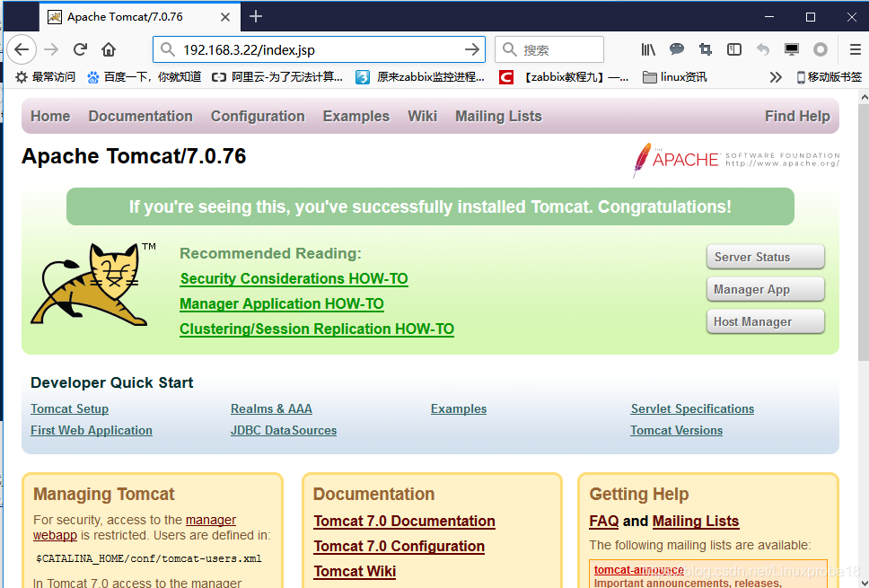Click the monitor screen toolbar icon
The width and height of the screenshot is (869, 588).
[792, 50]
